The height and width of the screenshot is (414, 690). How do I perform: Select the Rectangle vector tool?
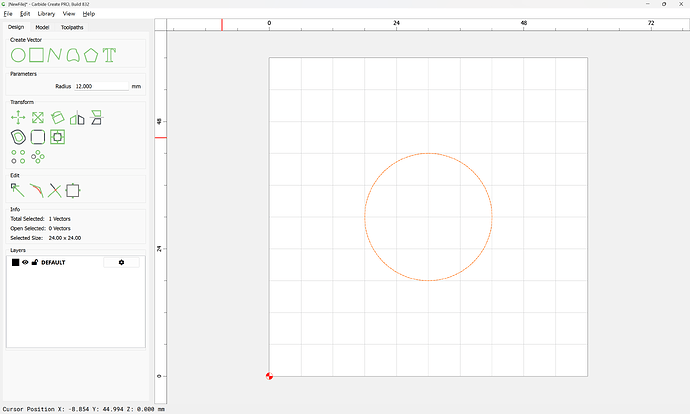click(37, 54)
